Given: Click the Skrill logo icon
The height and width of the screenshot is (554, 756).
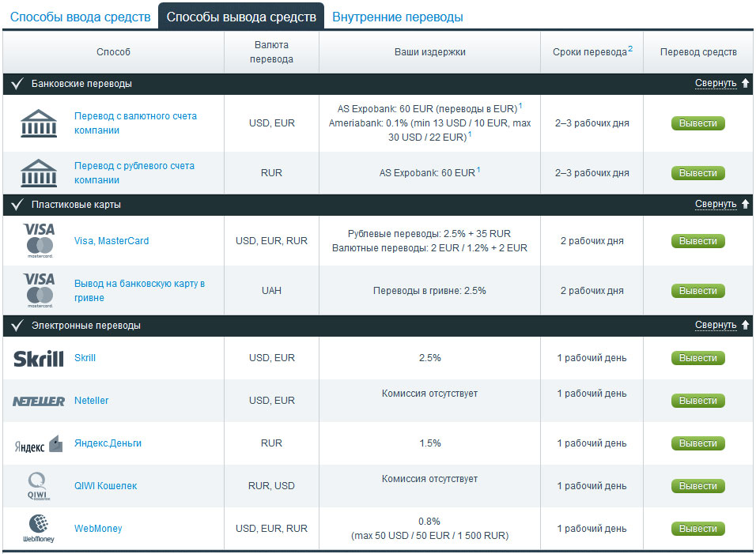Looking at the screenshot, I should coord(38,359).
